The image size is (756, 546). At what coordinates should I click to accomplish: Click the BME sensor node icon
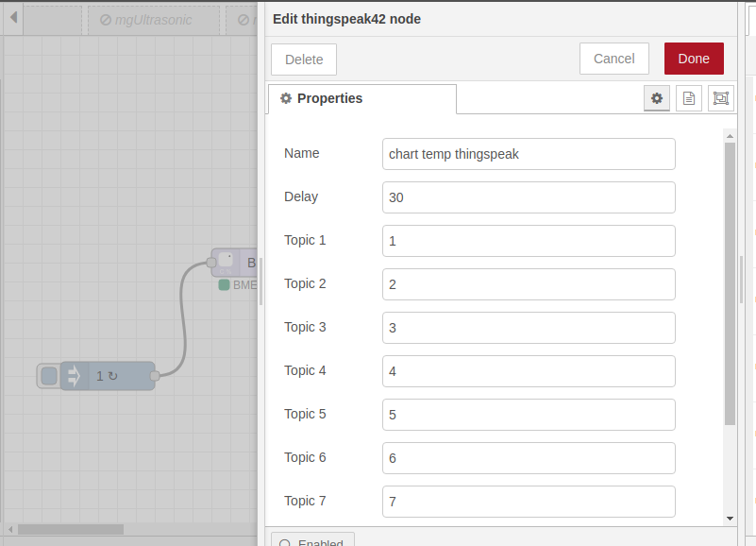[226, 262]
